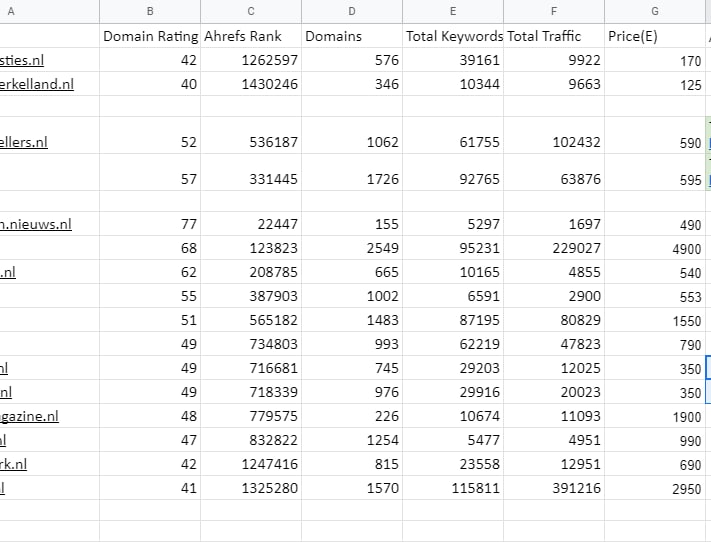Viewport: 711px width, 542px height.
Task: Select Total Keywords cell 92765
Action: (x=453, y=172)
